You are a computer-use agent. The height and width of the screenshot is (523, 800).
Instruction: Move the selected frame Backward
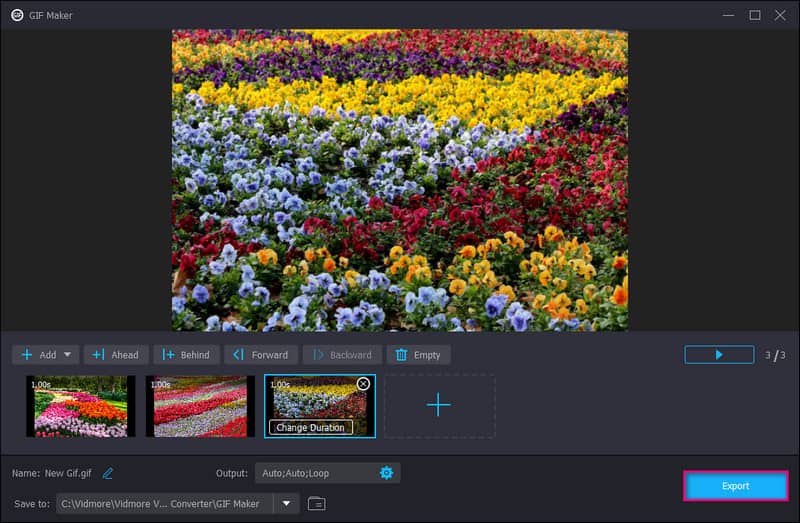(x=341, y=355)
